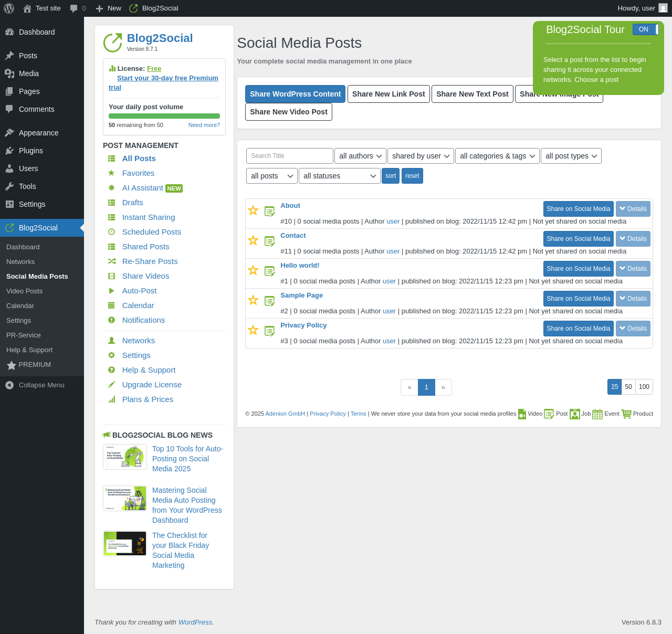Click the sort button

coord(391,176)
